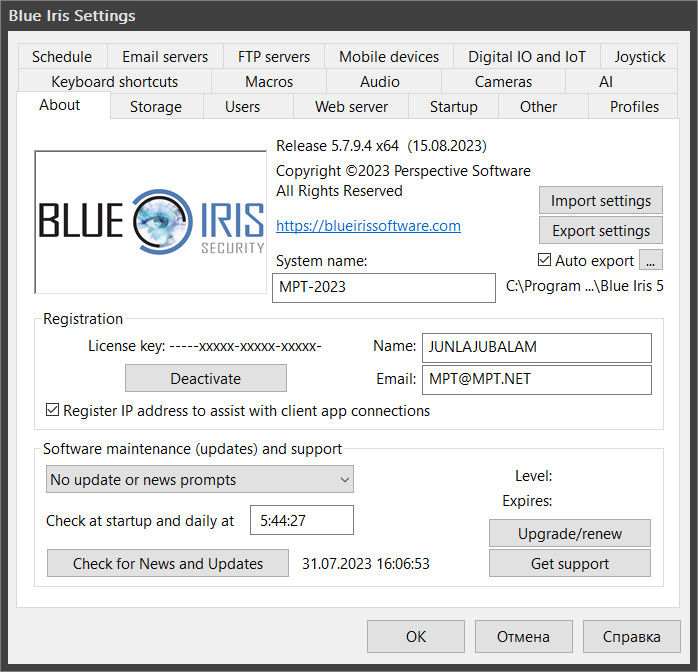The width and height of the screenshot is (698, 672).
Task: Open the Auto export browse ellipsis button
Action: pos(650,260)
